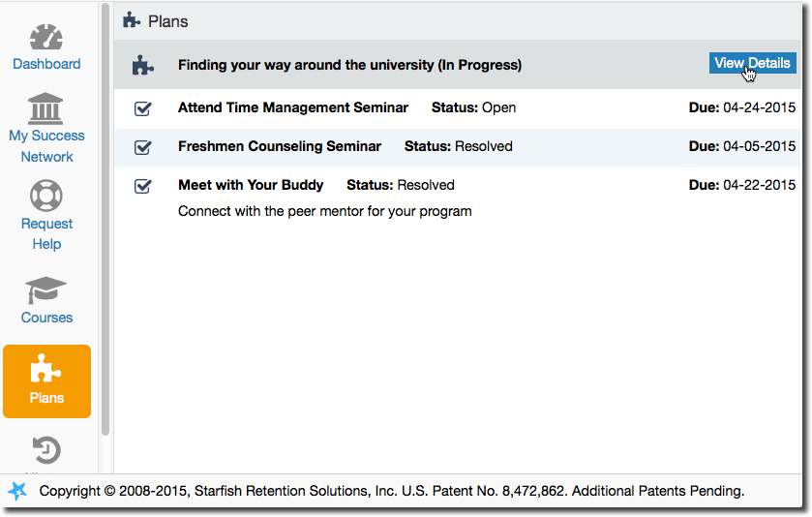Click the Request Help lifebuoy icon

click(46, 196)
